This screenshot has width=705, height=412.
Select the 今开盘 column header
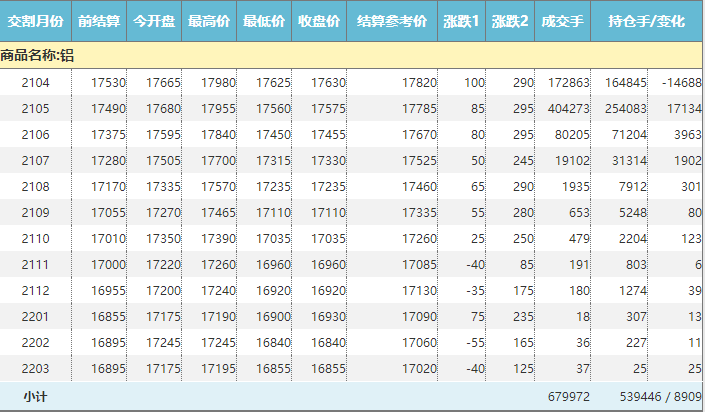(x=154, y=21)
